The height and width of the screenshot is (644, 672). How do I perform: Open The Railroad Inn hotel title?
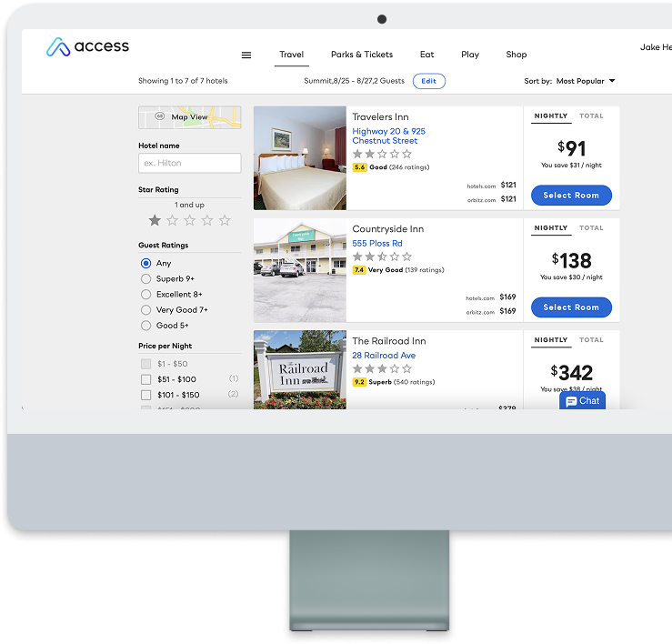[388, 341]
